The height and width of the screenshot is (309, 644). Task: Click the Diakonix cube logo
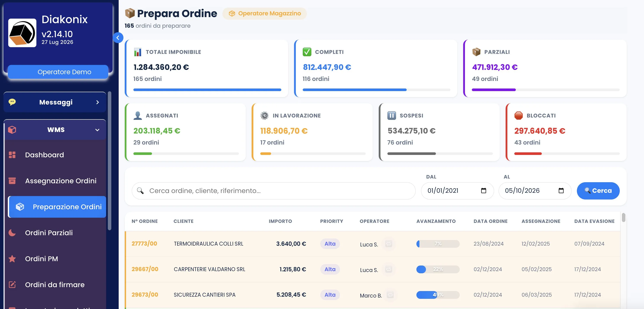(22, 33)
